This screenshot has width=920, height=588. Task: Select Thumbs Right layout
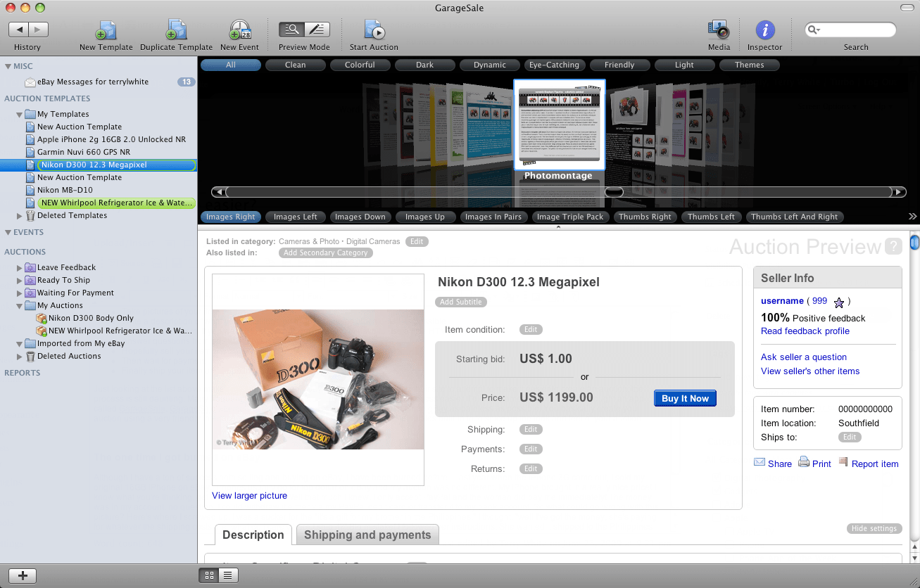[x=645, y=217]
